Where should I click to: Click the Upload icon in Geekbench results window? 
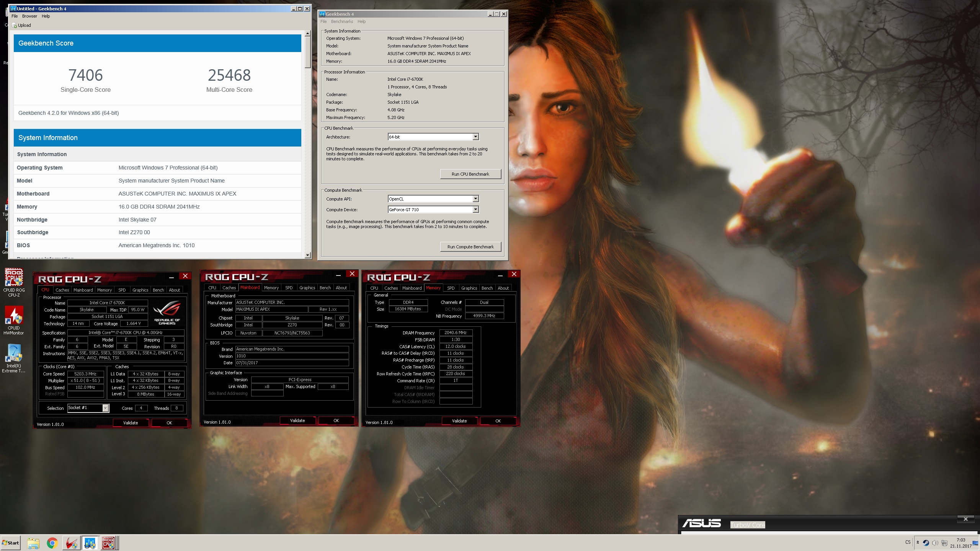click(x=14, y=25)
